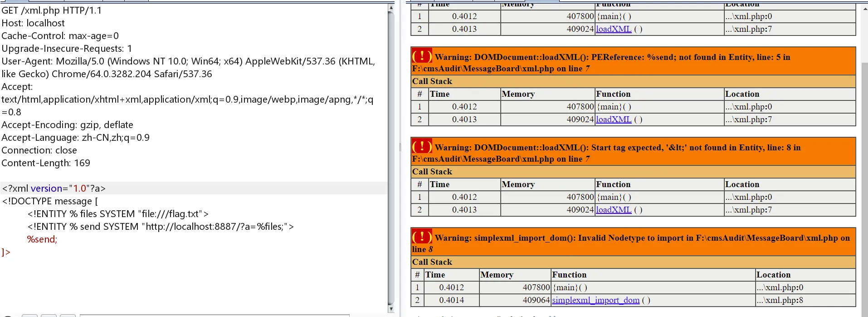868x317 pixels.
Task: Click the request pane scroll-up arrow
Action: point(391,8)
